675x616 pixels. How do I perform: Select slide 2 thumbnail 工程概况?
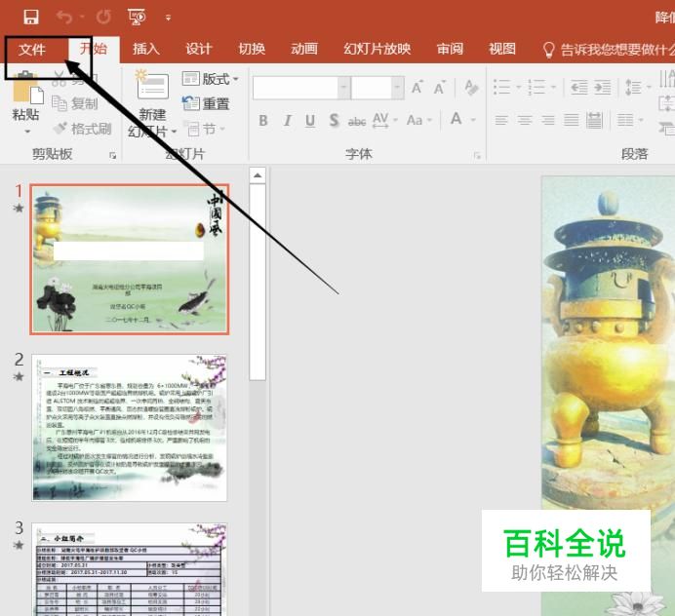(129, 428)
